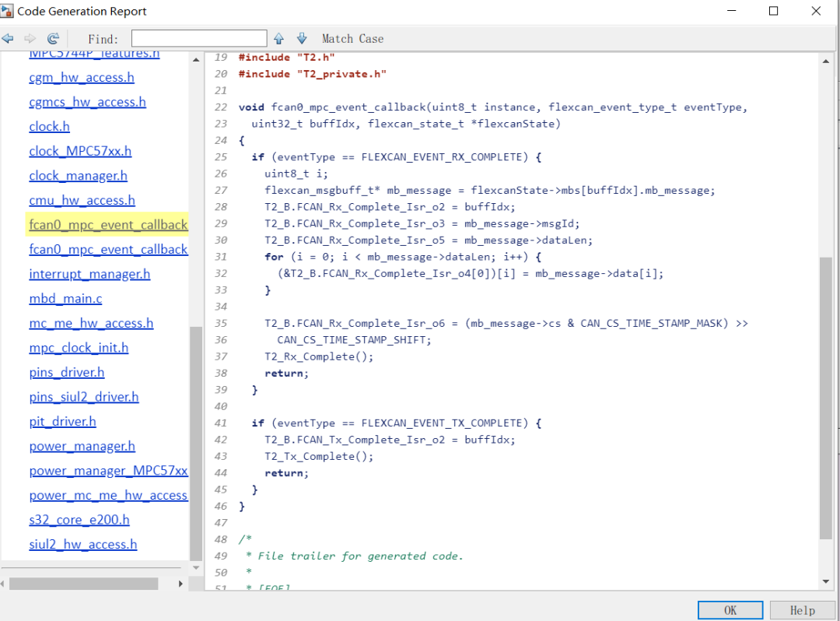Click the file list scroll-right arrow

180,584
